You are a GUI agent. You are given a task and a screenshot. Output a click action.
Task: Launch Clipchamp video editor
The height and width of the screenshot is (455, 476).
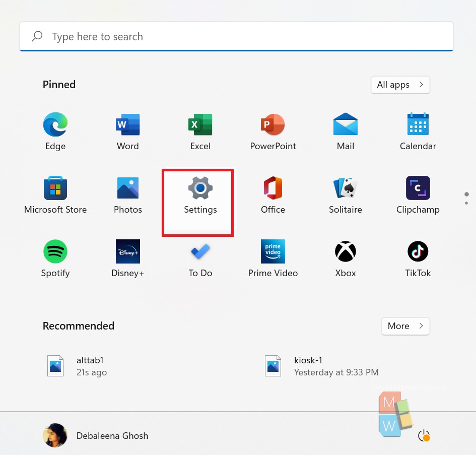click(418, 195)
